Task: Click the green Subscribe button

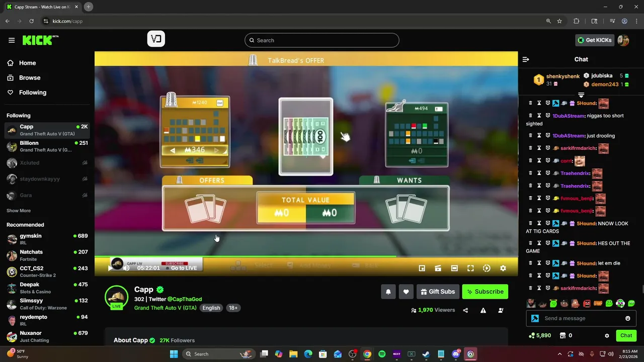Action: pyautogui.click(x=485, y=292)
